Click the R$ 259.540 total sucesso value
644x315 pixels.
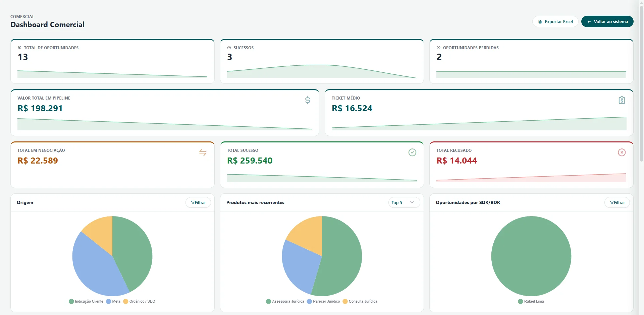tap(250, 161)
